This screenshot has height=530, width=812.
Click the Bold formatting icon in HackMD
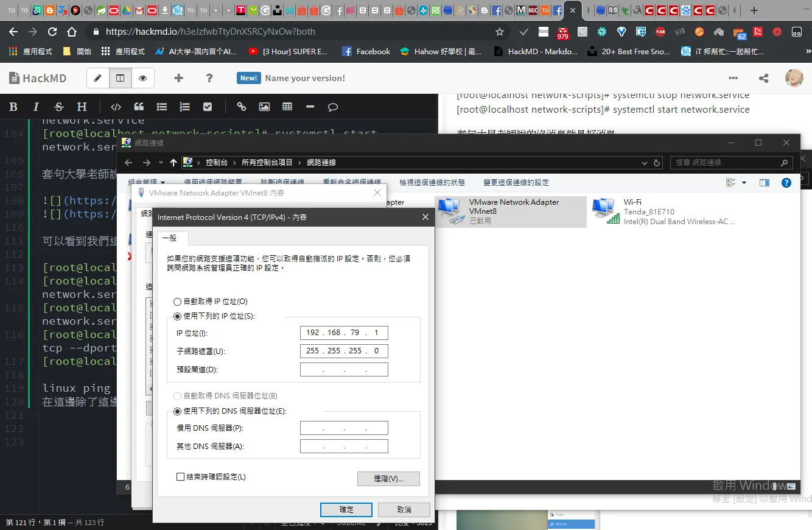coord(13,107)
